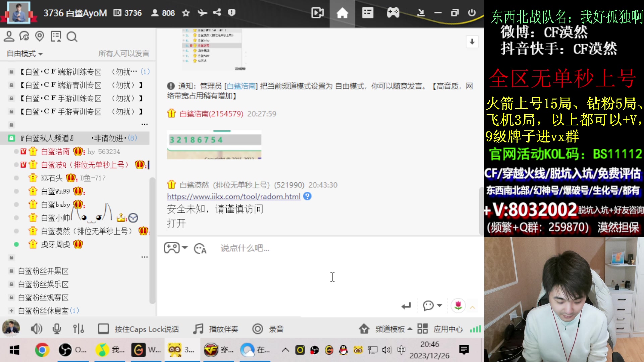Open Chrome from the taskbar

click(42, 350)
